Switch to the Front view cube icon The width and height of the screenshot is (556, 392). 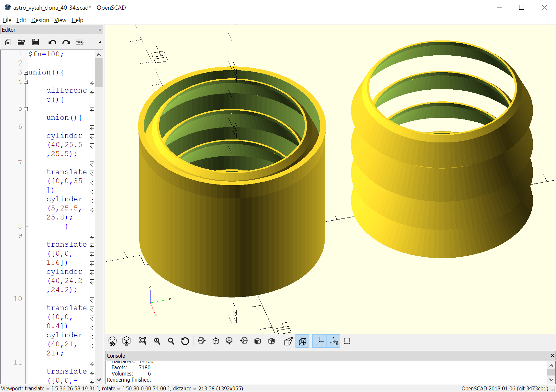coord(258,341)
